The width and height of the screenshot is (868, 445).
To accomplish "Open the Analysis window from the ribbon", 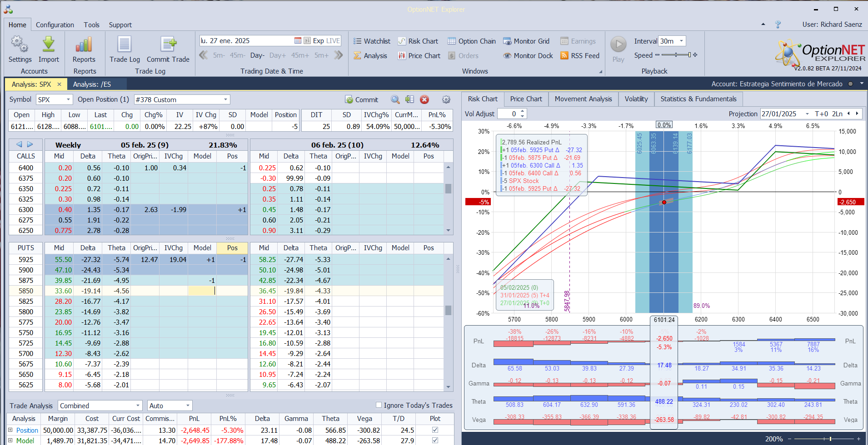I will point(371,56).
